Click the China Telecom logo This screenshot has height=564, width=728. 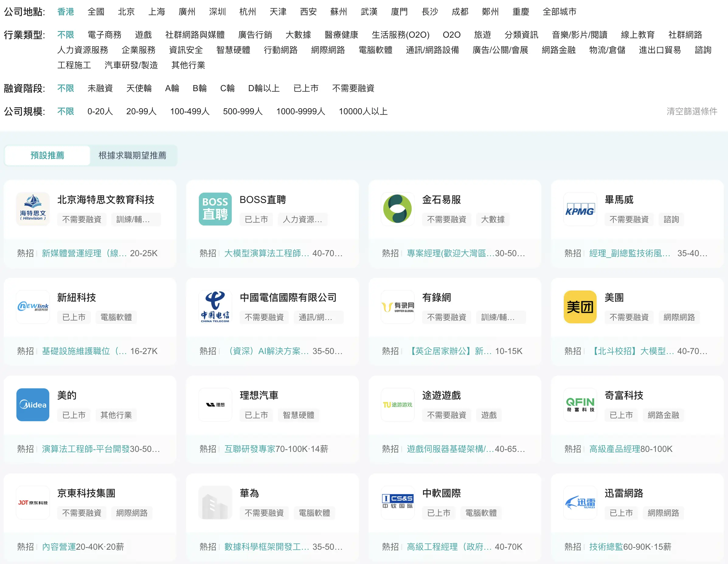coord(215,307)
